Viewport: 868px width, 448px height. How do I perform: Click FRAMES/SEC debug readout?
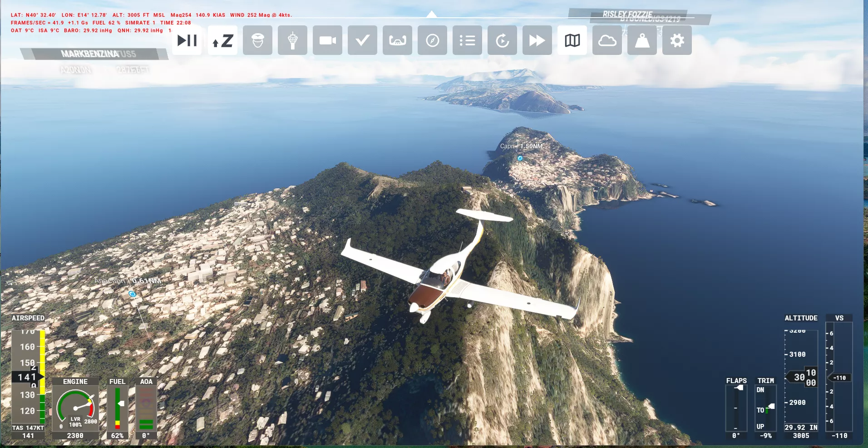point(101,23)
